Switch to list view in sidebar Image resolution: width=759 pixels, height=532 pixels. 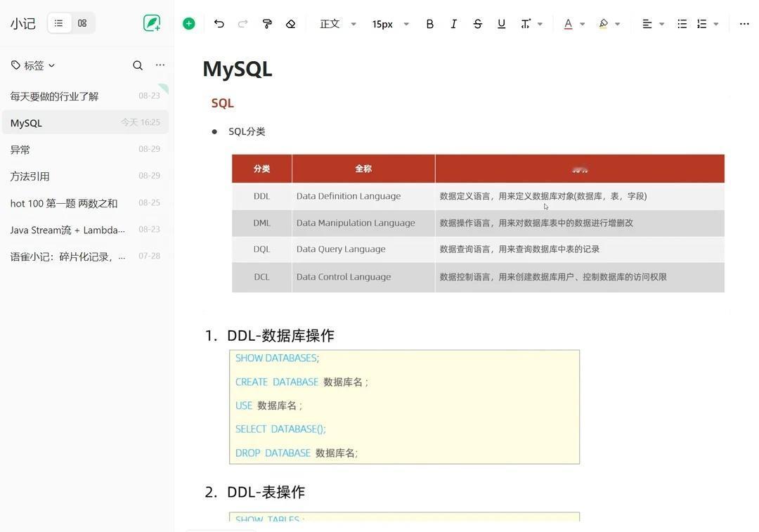[x=58, y=23]
